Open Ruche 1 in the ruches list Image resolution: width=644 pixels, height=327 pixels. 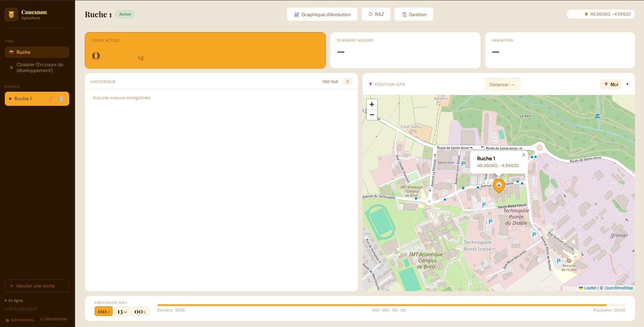pos(37,99)
